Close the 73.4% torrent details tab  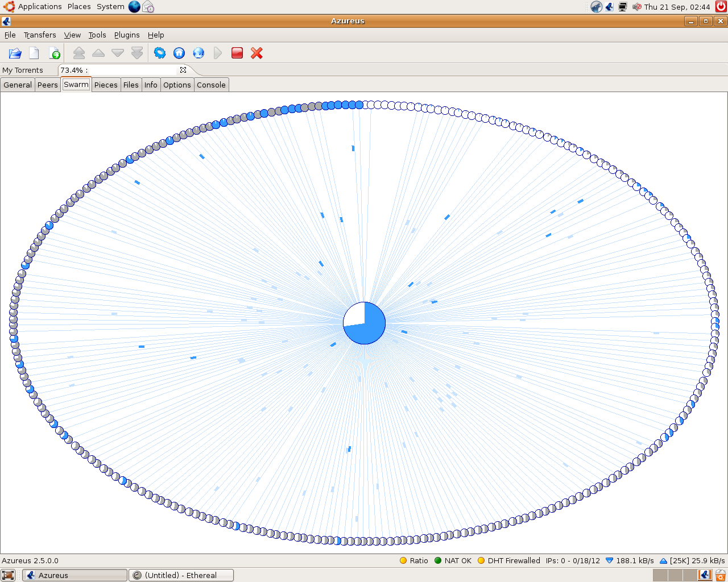(x=183, y=70)
